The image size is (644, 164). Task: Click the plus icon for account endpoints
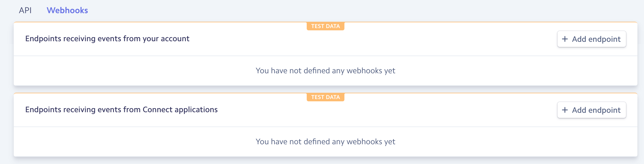tap(565, 39)
